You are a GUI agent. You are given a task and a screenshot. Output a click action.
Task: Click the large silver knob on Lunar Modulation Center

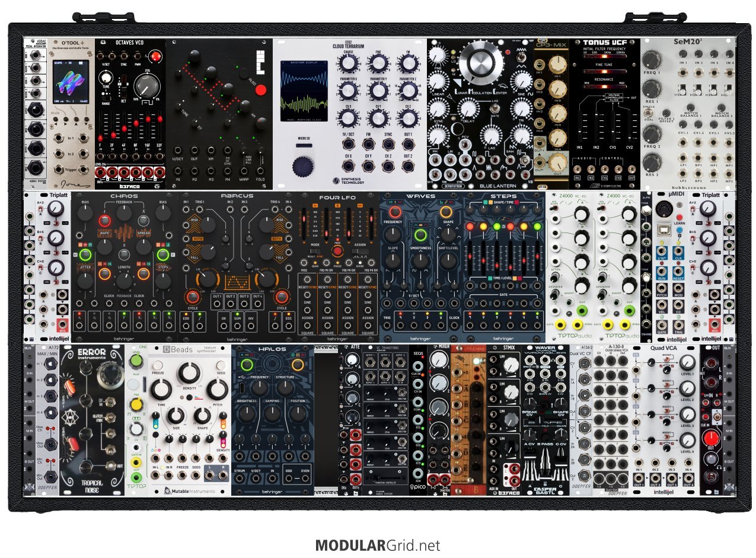pyautogui.click(x=481, y=63)
